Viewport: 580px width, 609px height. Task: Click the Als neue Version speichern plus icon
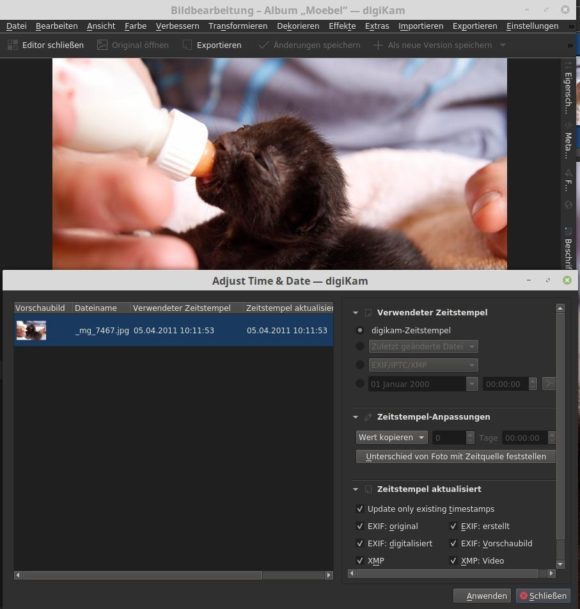(378, 45)
